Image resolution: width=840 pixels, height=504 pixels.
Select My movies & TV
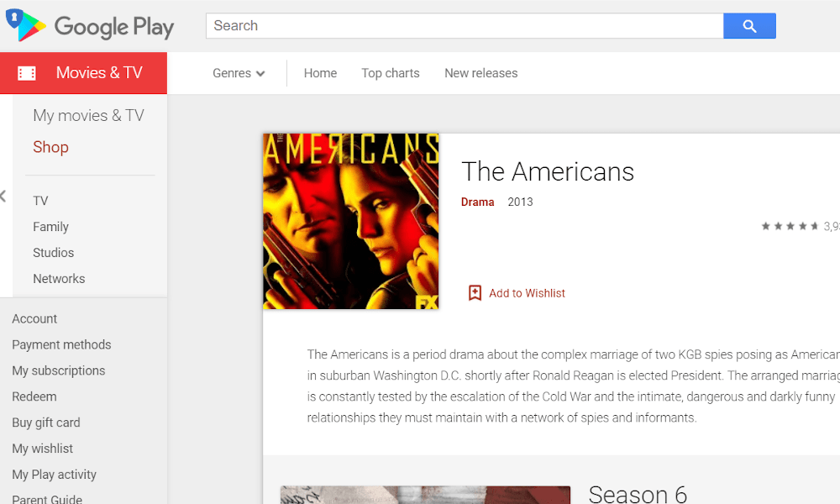tap(88, 116)
